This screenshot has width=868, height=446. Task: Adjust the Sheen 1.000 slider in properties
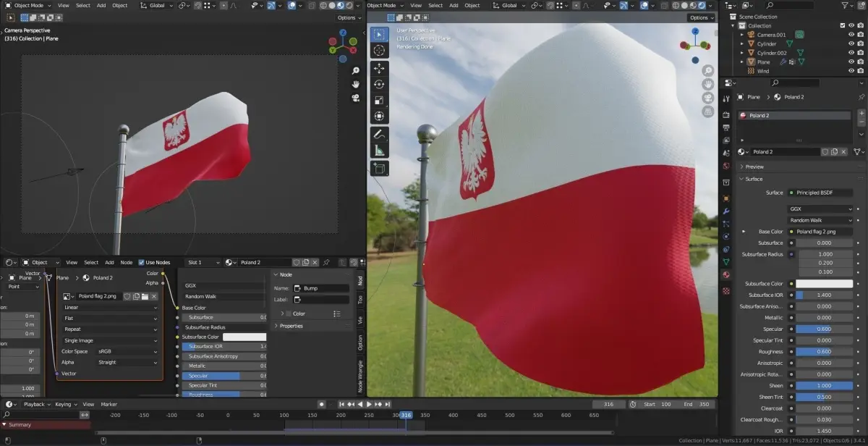(825, 386)
